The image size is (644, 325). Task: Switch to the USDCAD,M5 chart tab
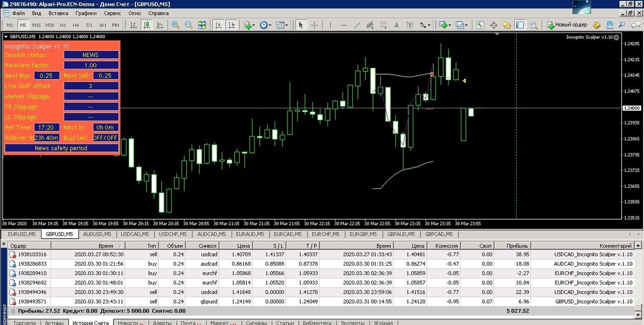coord(135,234)
